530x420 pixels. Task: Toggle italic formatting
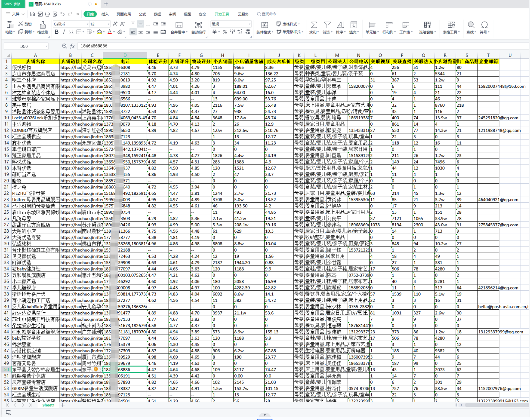tap(64, 32)
